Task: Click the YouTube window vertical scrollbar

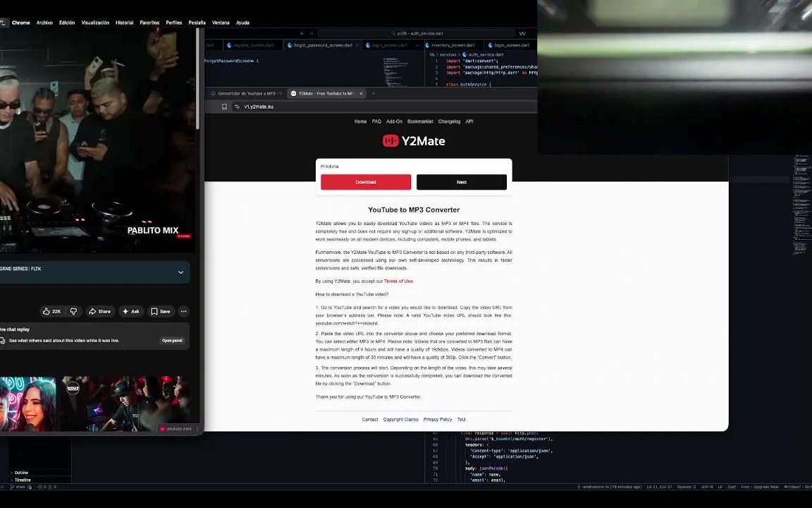Action: [x=198, y=78]
